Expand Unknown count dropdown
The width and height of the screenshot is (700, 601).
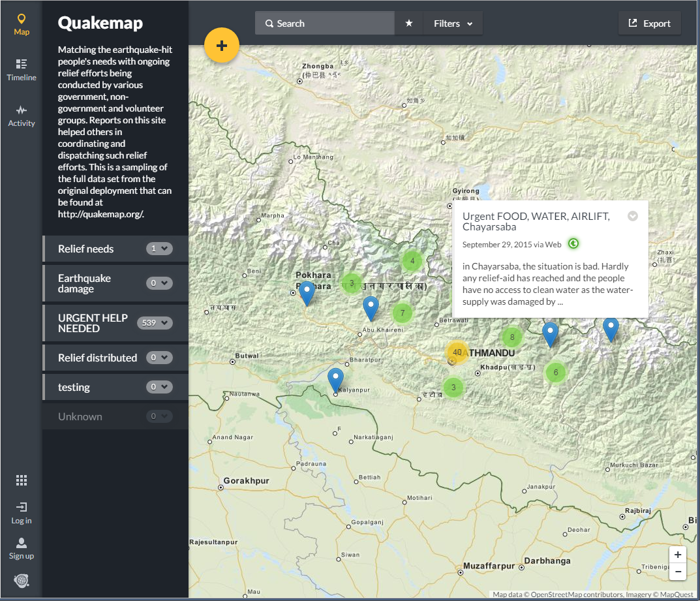[159, 416]
